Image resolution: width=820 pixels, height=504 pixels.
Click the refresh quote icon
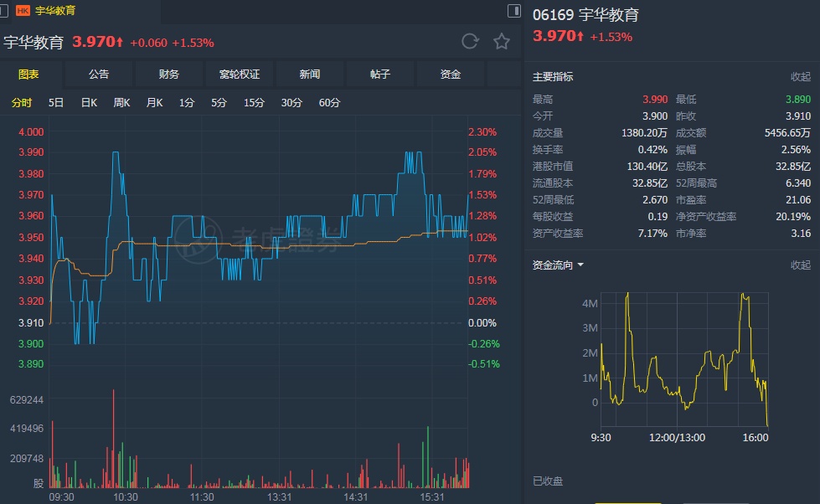(470, 41)
